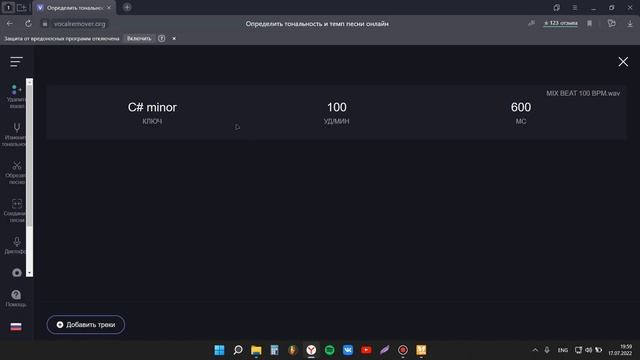This screenshot has width=640, height=360.
Task: Close the results view with X
Action: pyautogui.click(x=623, y=62)
